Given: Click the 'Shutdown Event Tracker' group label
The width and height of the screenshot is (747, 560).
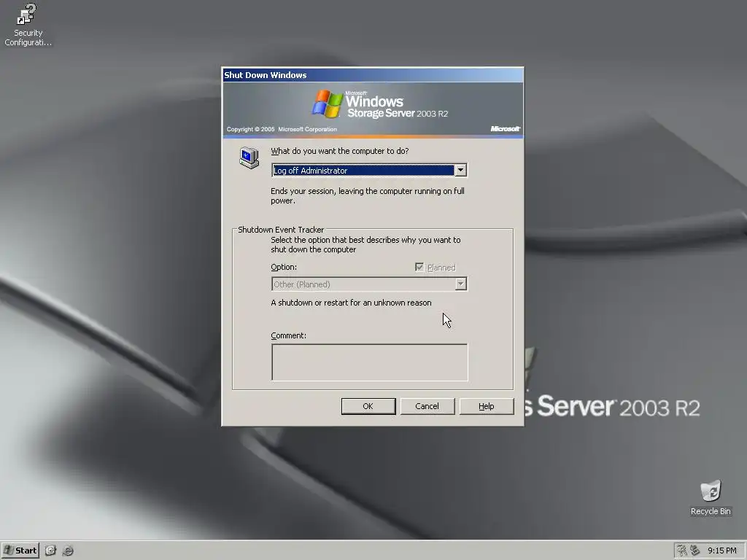Looking at the screenshot, I should [x=281, y=230].
